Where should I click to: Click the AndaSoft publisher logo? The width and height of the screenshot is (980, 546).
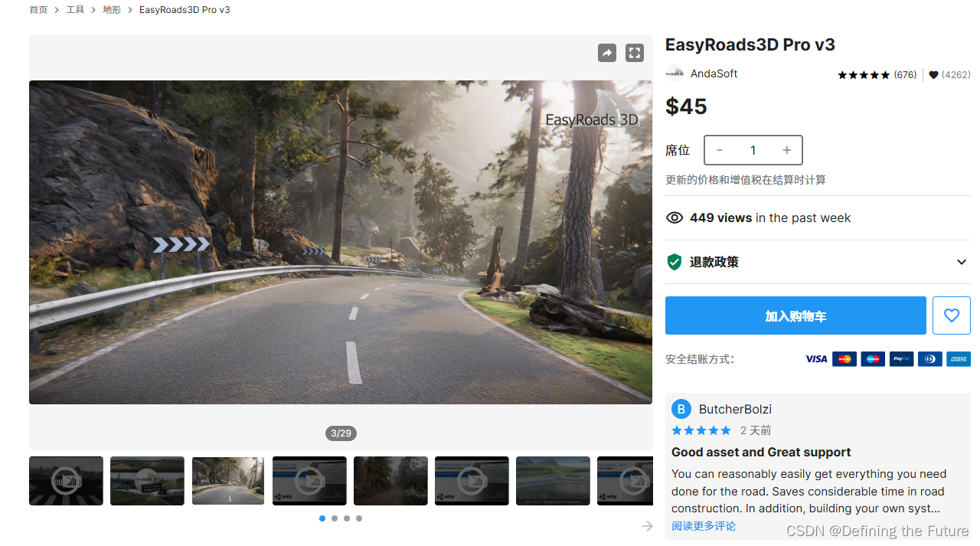tap(675, 74)
